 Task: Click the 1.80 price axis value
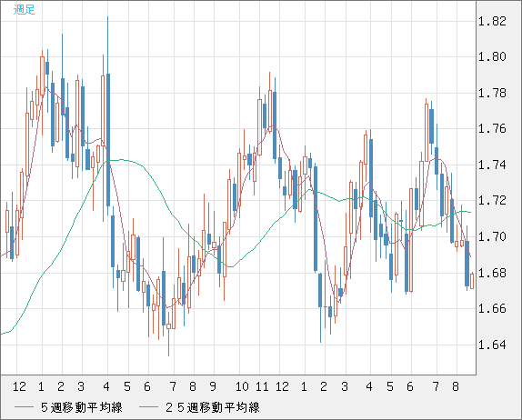click(x=492, y=56)
